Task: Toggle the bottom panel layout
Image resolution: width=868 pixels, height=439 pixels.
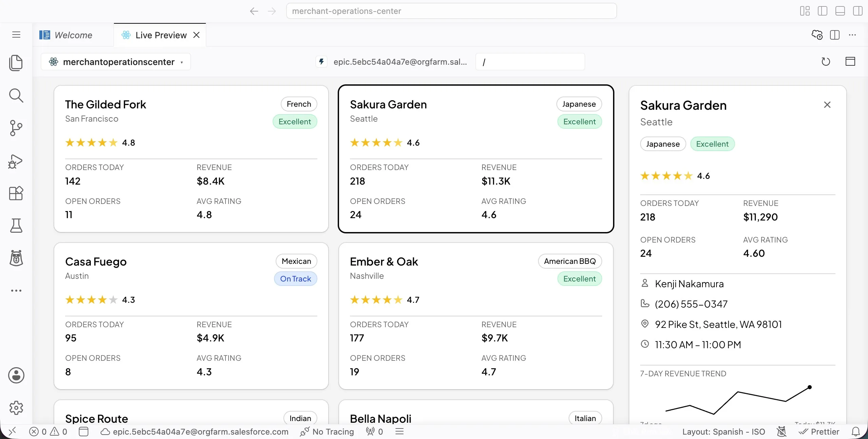Action: pyautogui.click(x=840, y=11)
